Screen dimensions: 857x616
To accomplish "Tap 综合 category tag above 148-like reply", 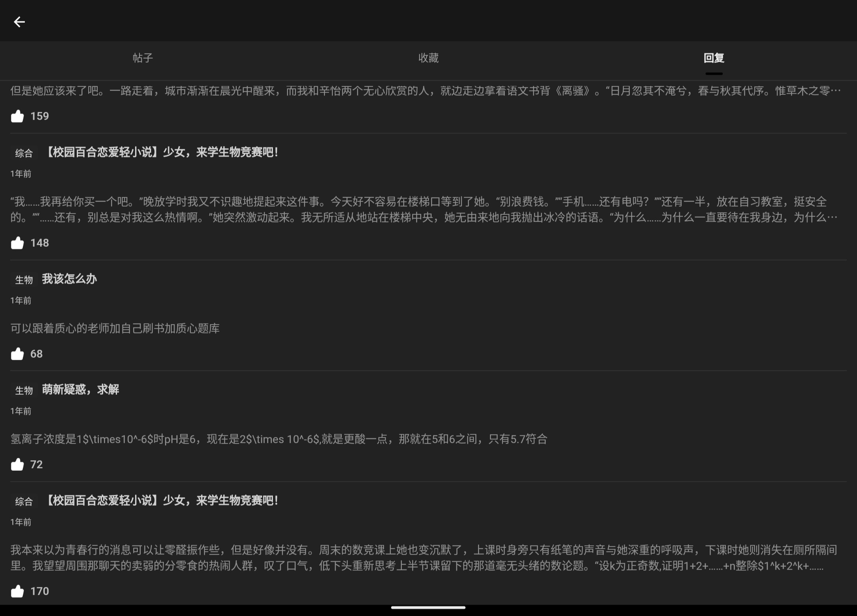I will tap(24, 153).
